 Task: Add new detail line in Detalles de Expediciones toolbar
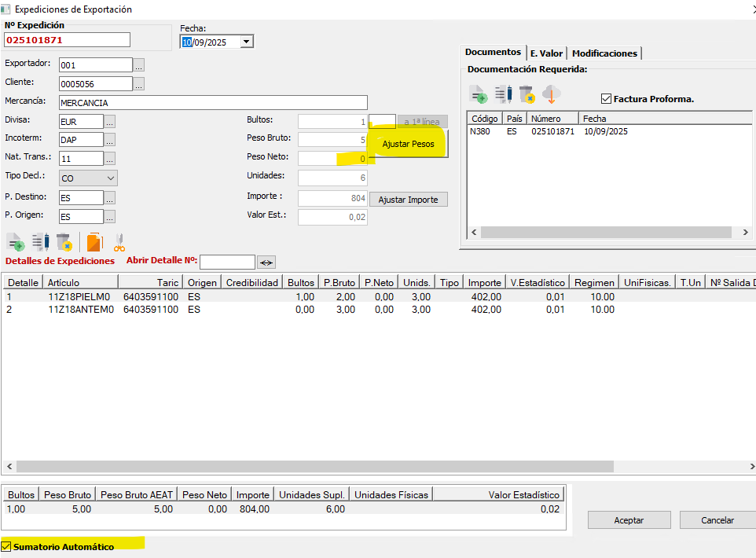(15, 242)
